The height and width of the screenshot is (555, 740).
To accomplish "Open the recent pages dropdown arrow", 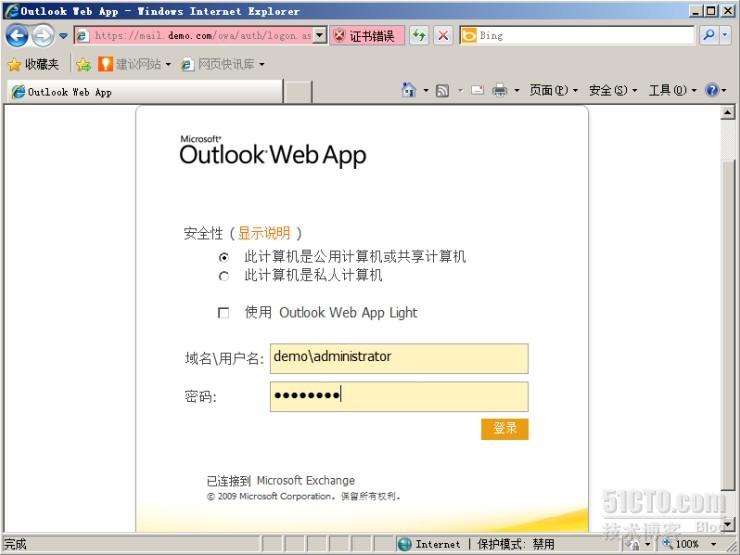I will [63, 36].
